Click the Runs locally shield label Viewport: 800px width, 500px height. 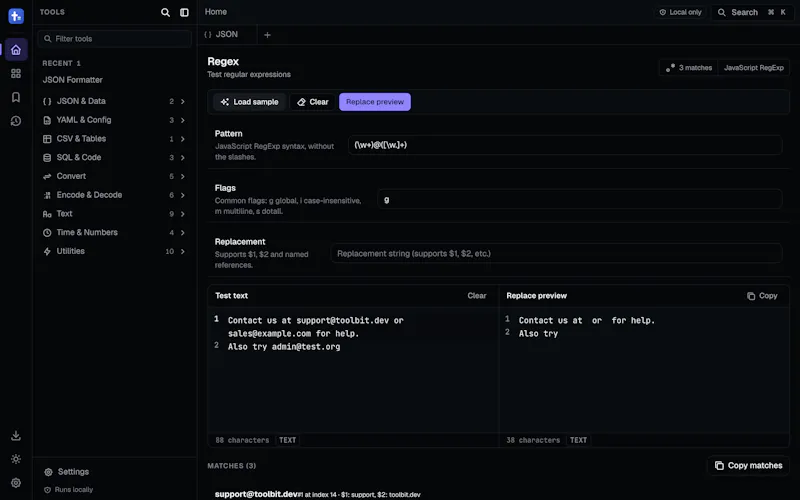(x=68, y=490)
